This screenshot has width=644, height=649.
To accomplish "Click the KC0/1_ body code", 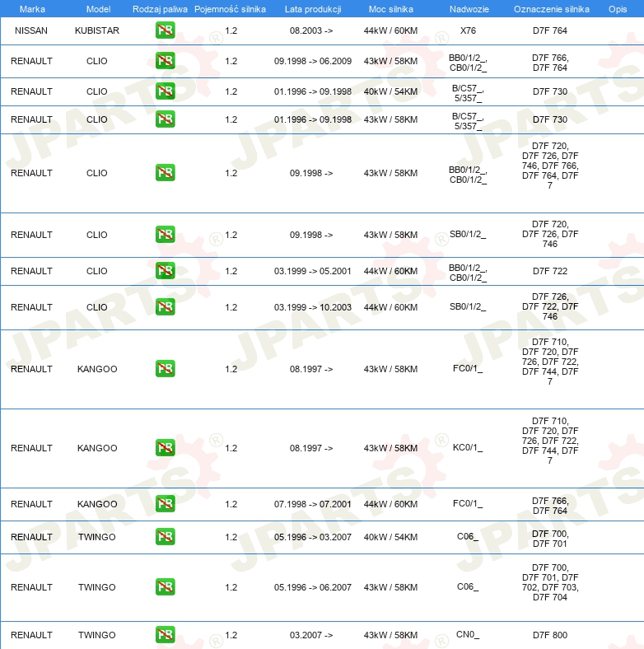I will pos(468,447).
